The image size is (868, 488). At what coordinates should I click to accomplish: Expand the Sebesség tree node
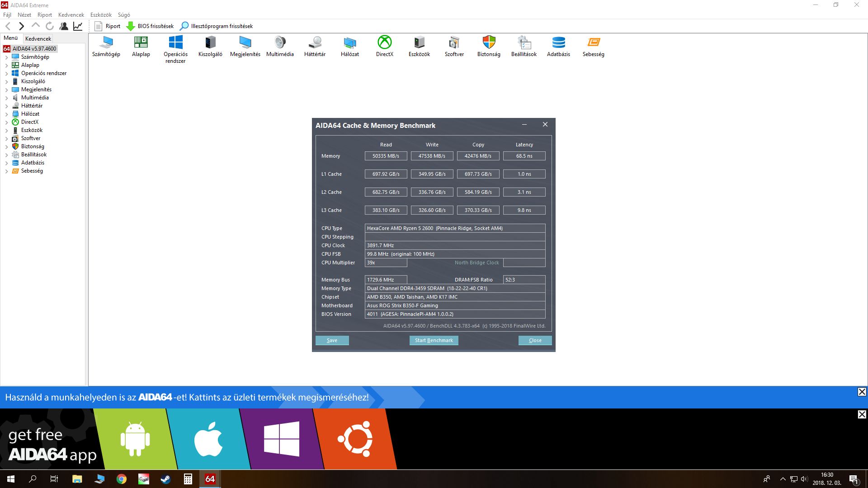click(x=6, y=171)
